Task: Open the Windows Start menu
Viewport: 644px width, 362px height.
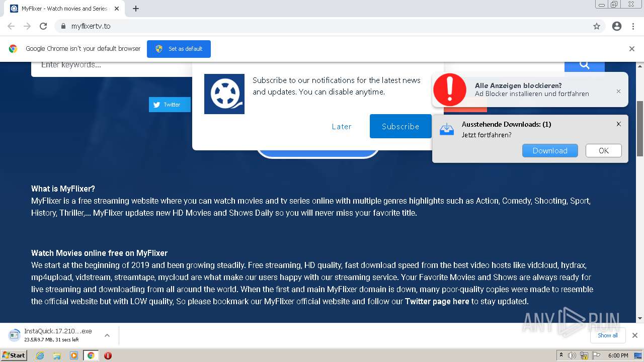Action: 14,355
